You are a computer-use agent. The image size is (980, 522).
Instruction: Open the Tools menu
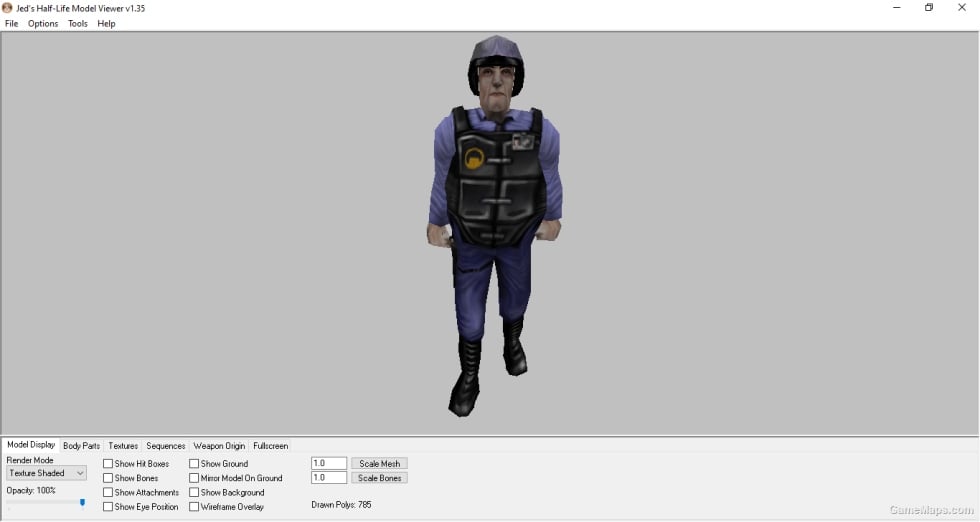[78, 24]
